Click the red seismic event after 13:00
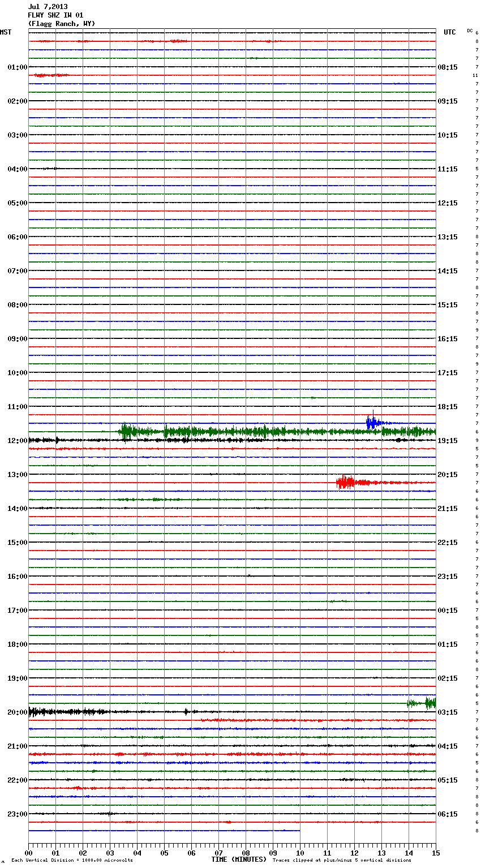This screenshot has height=868, width=481. tap(346, 482)
